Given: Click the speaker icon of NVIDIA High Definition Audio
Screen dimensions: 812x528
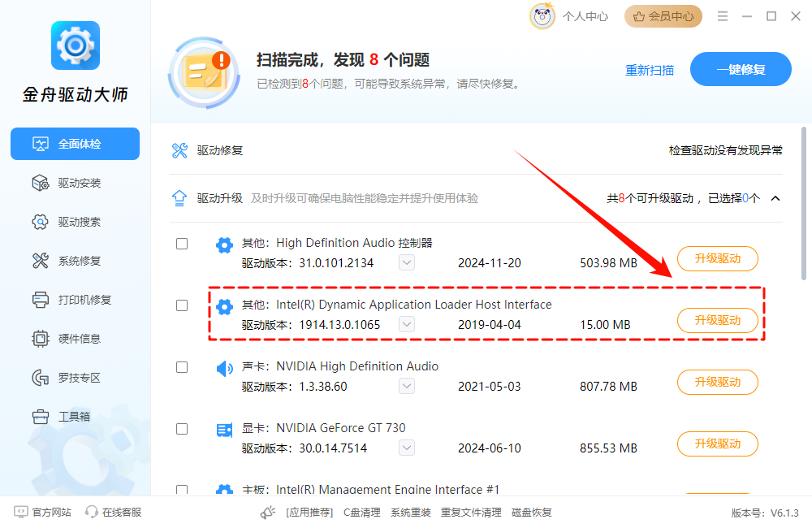Looking at the screenshot, I should tap(224, 369).
